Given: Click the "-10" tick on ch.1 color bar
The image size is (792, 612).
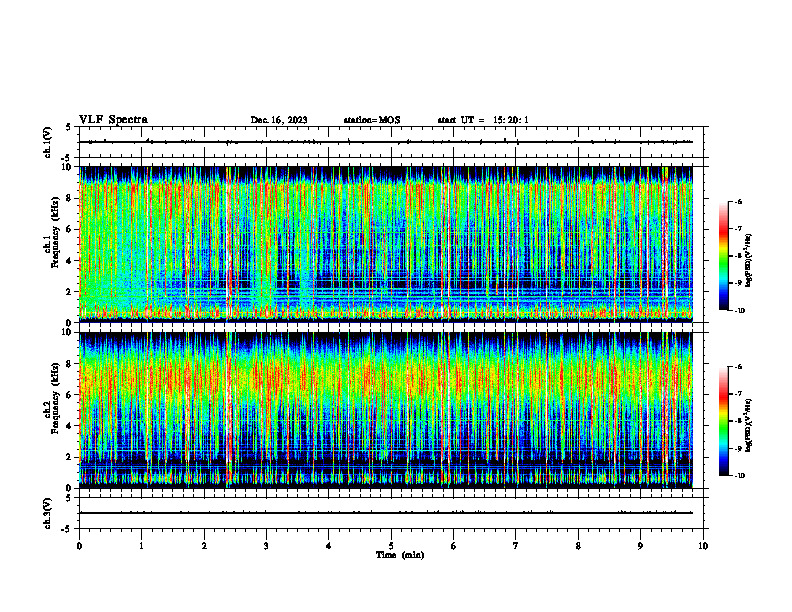Looking at the screenshot, I should (739, 311).
